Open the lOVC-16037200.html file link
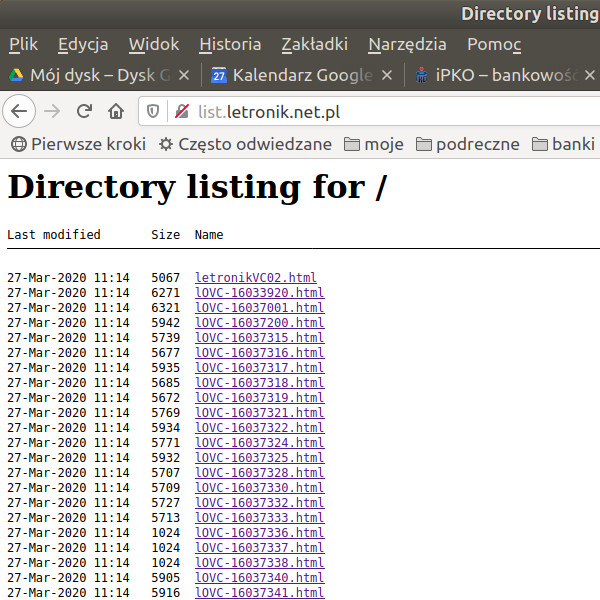This screenshot has width=600, height=600. click(x=259, y=323)
